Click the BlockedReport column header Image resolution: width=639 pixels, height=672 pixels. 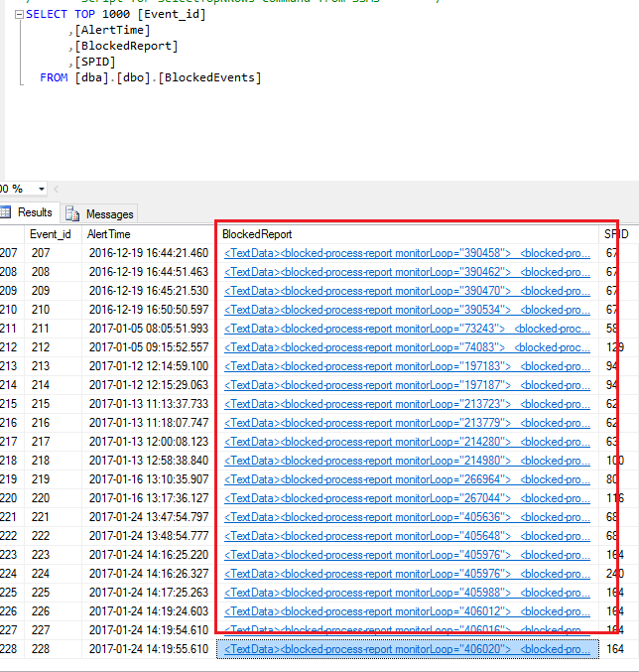coord(257,234)
